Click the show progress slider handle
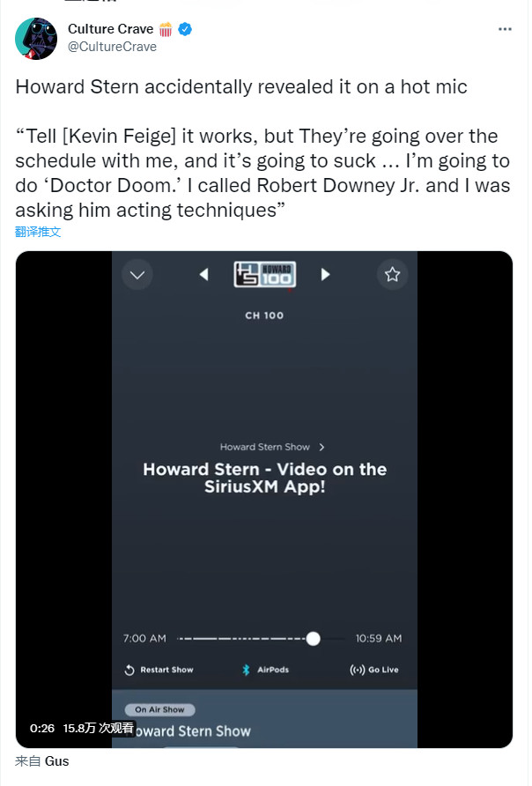The width and height of the screenshot is (532, 786). click(313, 638)
